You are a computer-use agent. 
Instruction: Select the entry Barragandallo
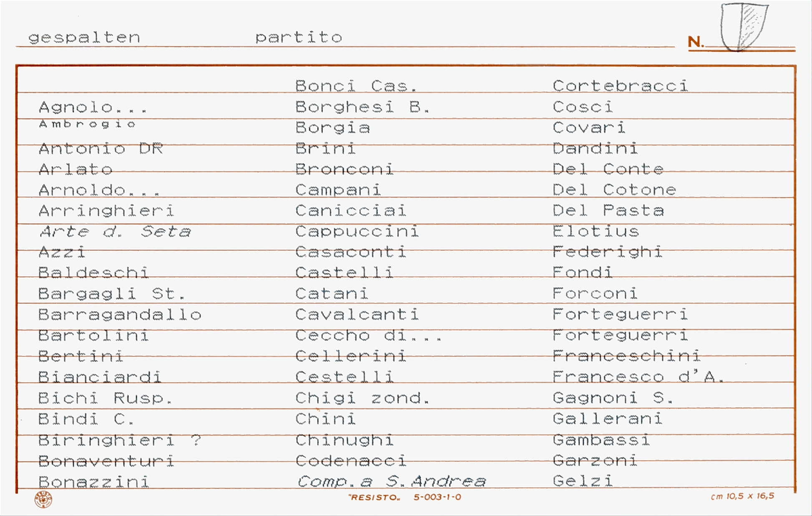pos(120,315)
